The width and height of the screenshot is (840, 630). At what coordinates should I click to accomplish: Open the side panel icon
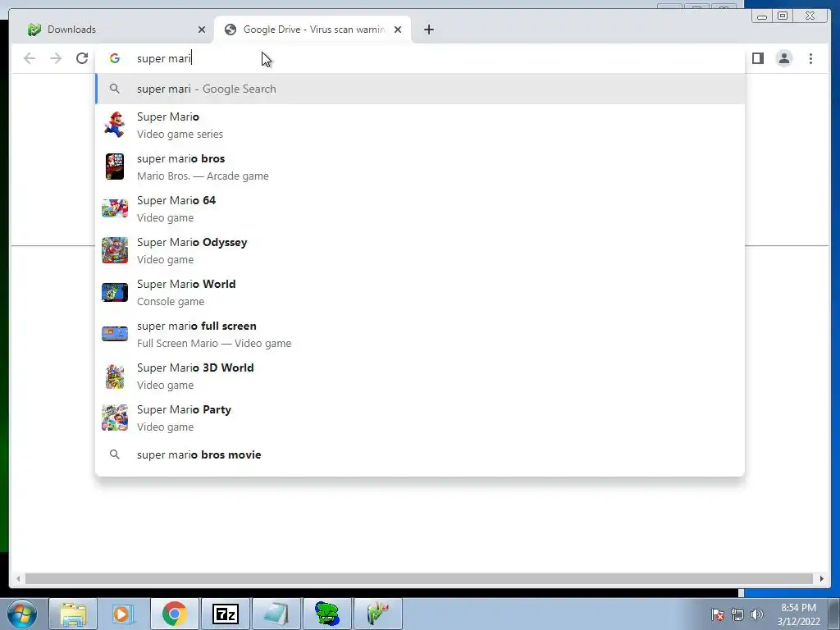(757, 58)
